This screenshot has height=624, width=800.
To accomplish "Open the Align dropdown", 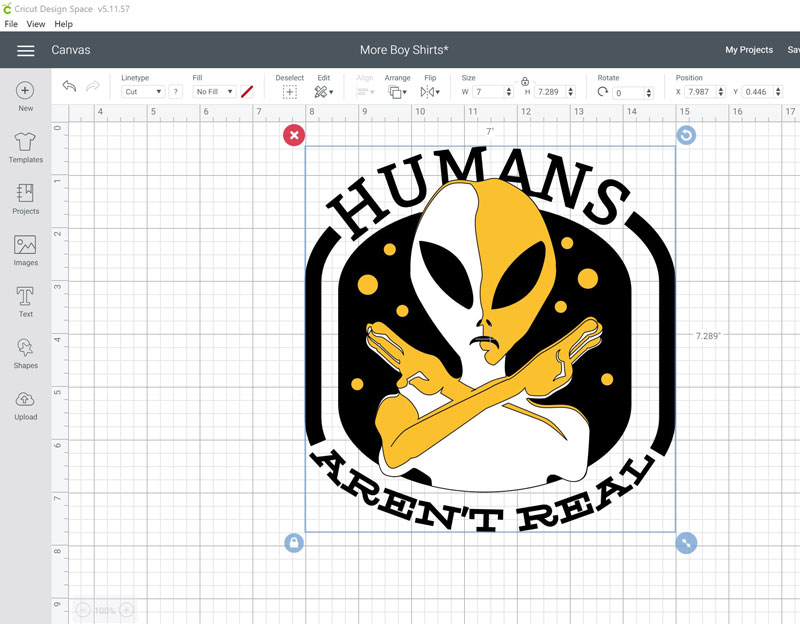I will 365,92.
